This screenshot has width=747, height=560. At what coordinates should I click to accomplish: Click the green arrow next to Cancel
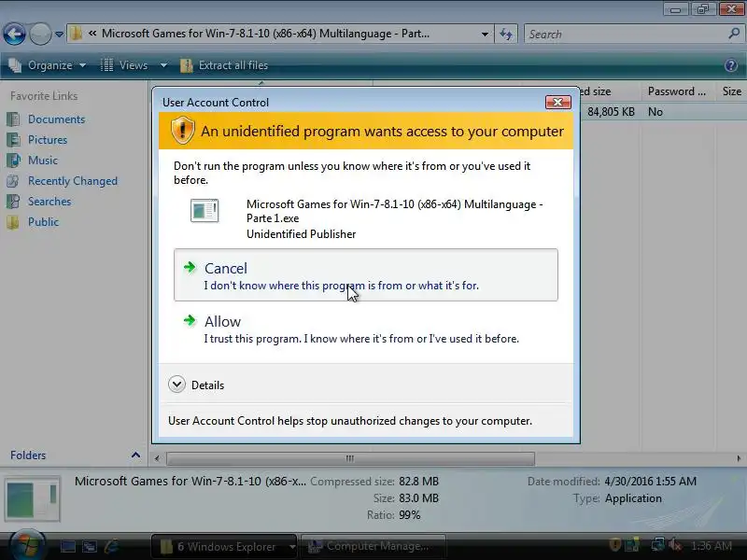pyautogui.click(x=190, y=267)
